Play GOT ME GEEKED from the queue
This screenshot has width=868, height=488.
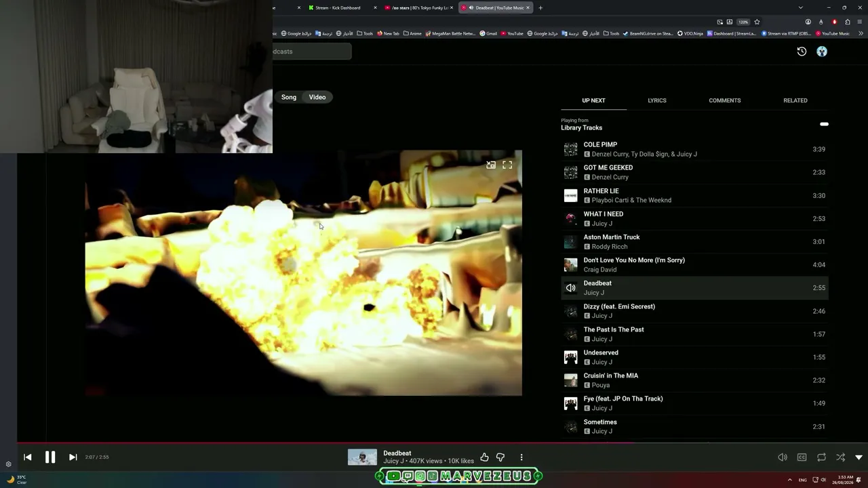pyautogui.click(x=694, y=172)
